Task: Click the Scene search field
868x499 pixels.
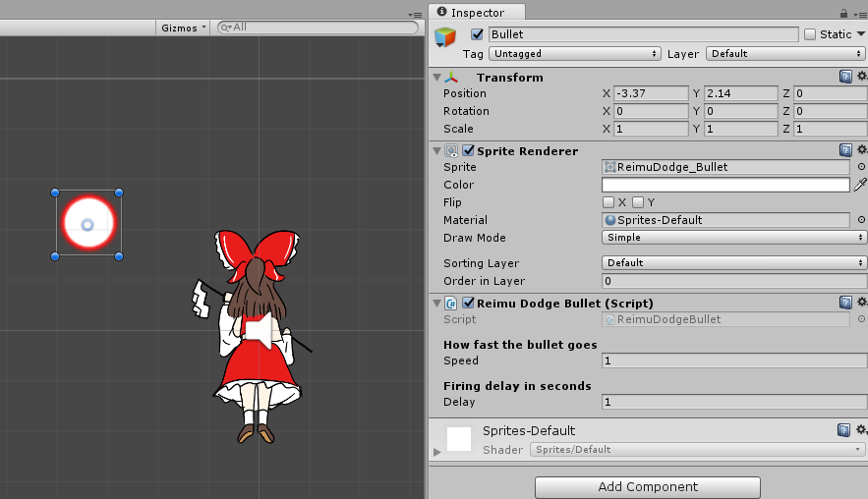Action: [x=318, y=28]
